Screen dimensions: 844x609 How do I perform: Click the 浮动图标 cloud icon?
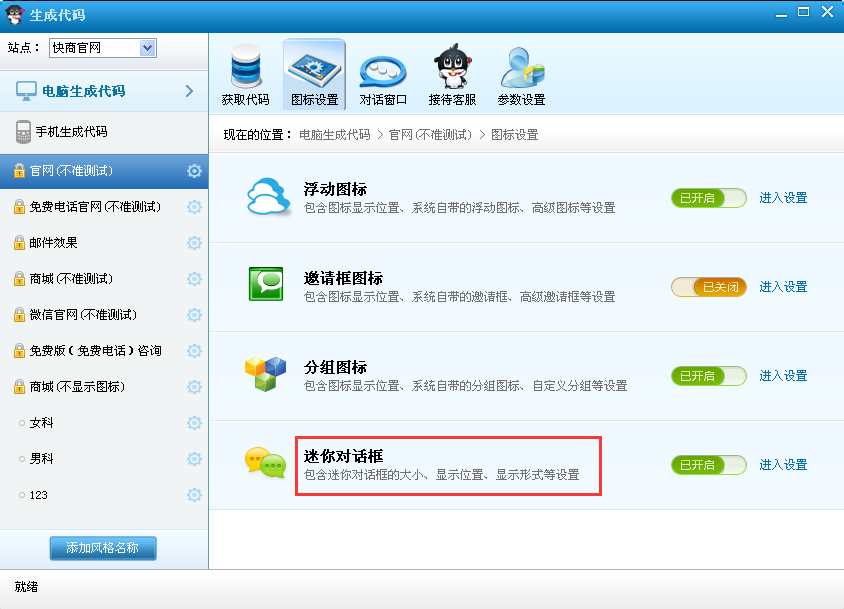267,198
